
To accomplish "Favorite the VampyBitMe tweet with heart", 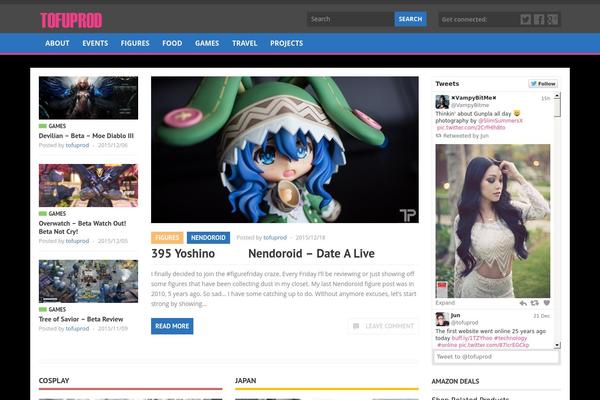I will 547,303.
